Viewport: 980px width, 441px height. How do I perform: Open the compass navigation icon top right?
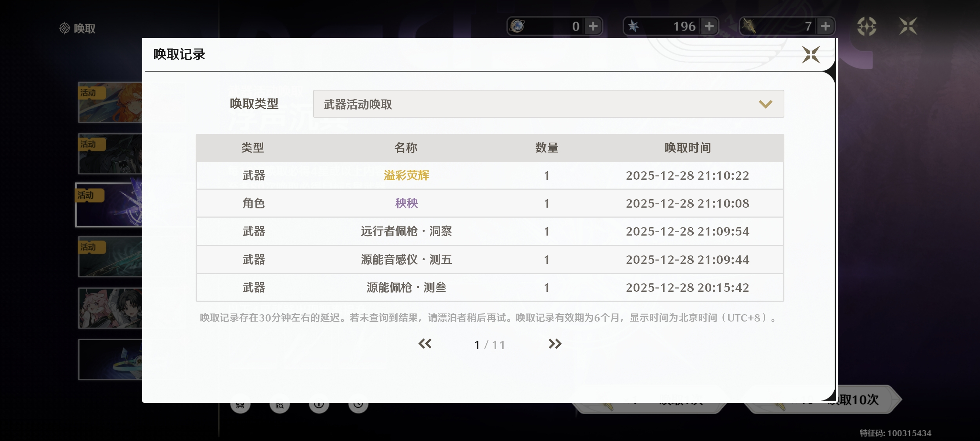867,26
